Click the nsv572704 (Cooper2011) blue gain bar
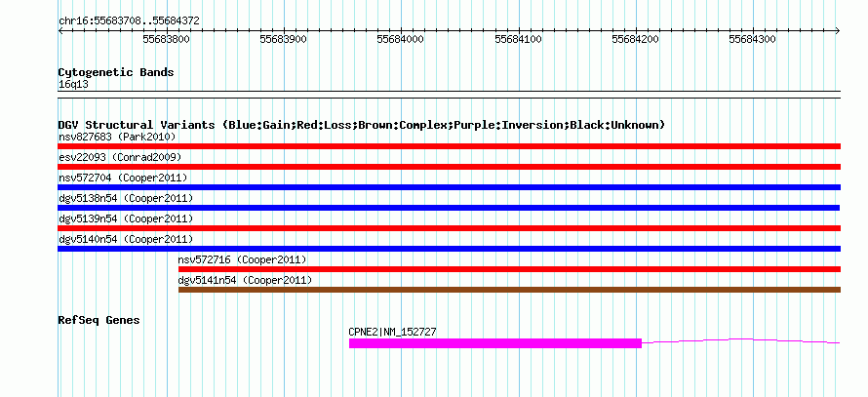The height and width of the screenshot is (397, 868). [x=449, y=187]
